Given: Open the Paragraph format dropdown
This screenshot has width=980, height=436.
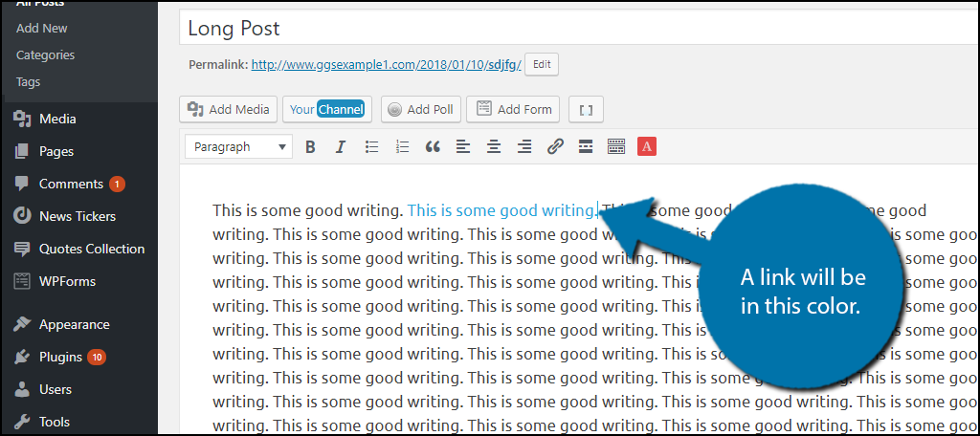Looking at the screenshot, I should click(238, 147).
